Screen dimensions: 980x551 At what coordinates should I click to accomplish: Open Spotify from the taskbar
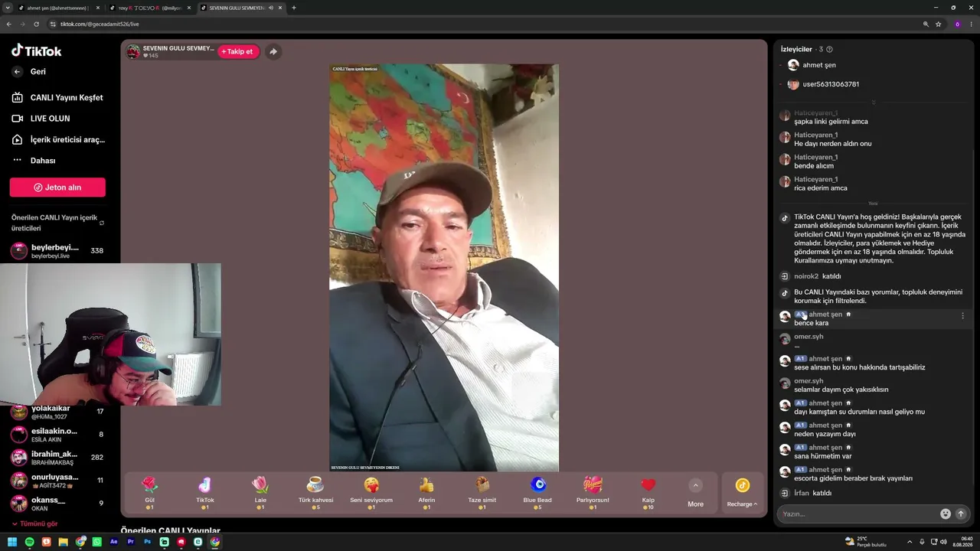29,542
